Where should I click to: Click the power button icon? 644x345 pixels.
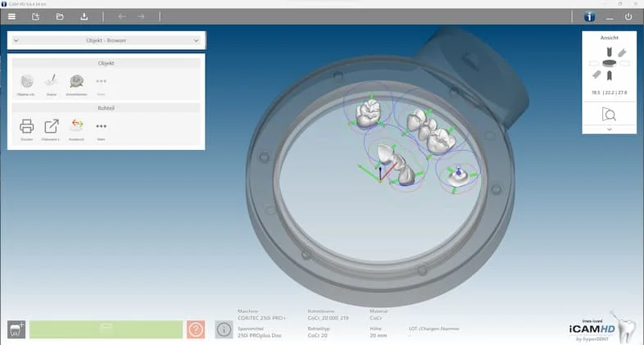pyautogui.click(x=628, y=16)
